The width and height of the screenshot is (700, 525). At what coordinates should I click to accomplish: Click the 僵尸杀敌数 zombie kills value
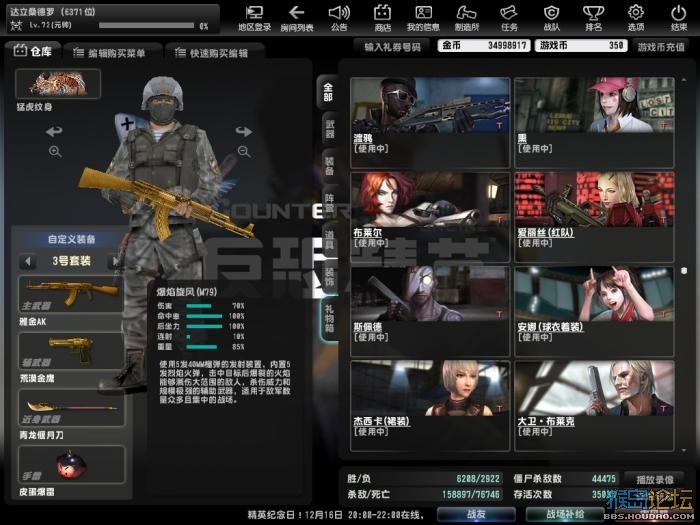click(604, 479)
